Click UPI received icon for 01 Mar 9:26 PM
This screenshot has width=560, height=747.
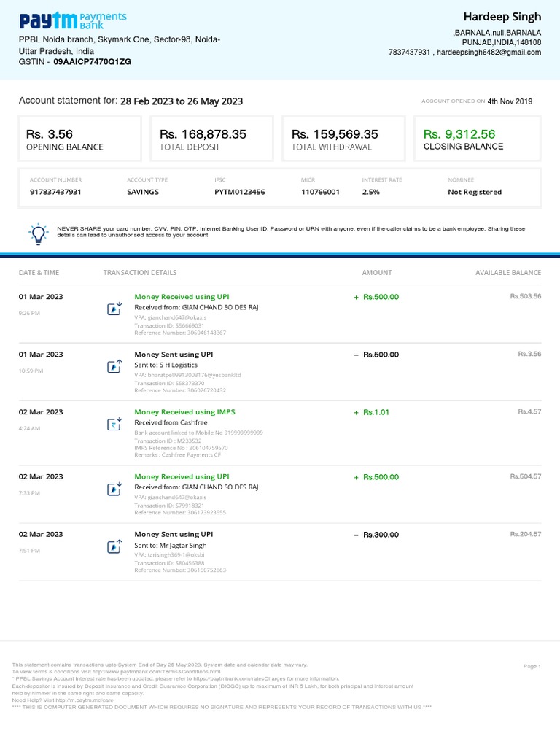coord(114,309)
